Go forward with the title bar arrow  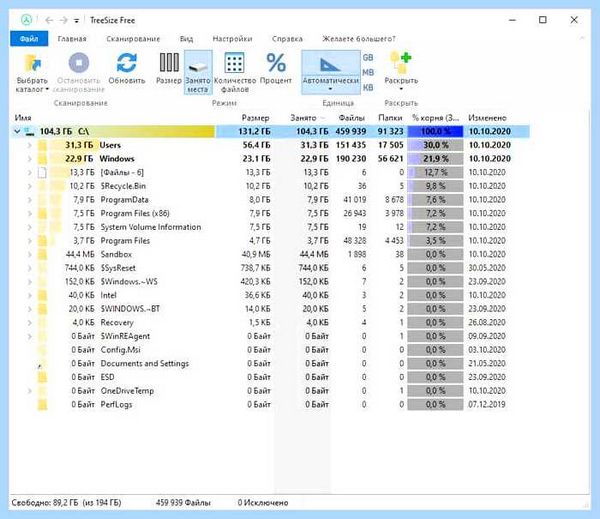point(64,20)
